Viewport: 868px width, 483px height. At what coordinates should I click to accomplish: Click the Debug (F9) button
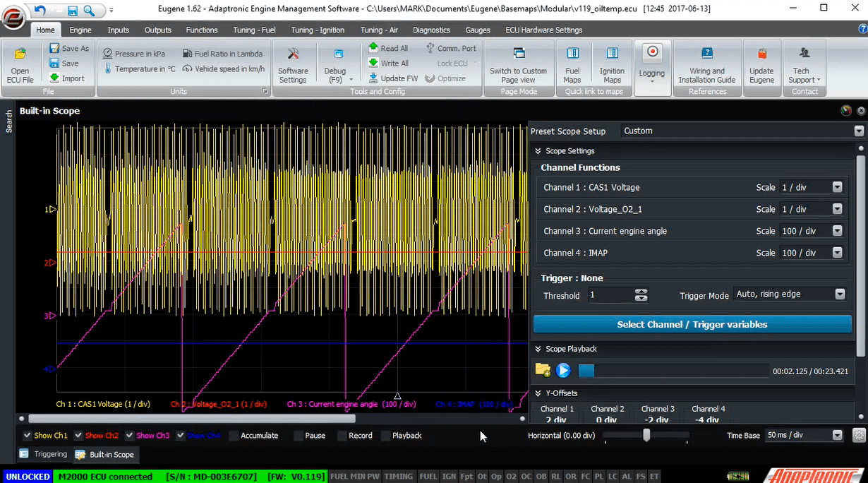click(335, 65)
